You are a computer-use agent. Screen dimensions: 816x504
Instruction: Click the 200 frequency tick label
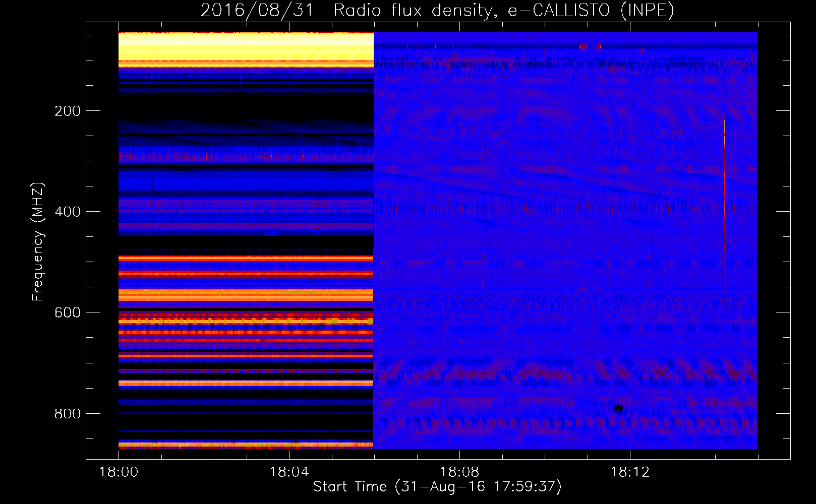tap(68, 111)
